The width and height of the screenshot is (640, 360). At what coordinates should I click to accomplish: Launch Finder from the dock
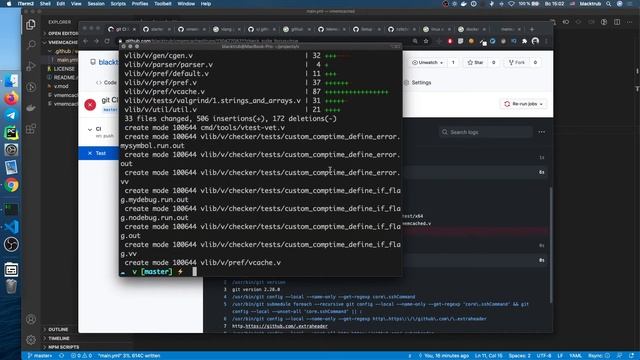[11, 80]
